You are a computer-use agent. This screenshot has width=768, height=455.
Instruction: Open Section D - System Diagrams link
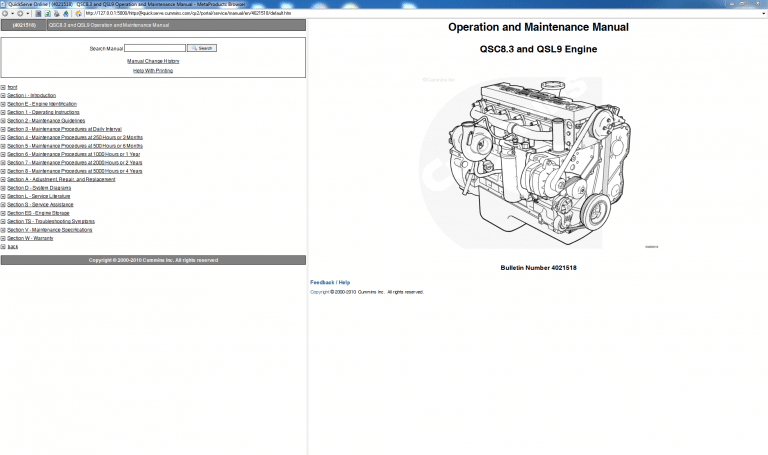coord(39,188)
